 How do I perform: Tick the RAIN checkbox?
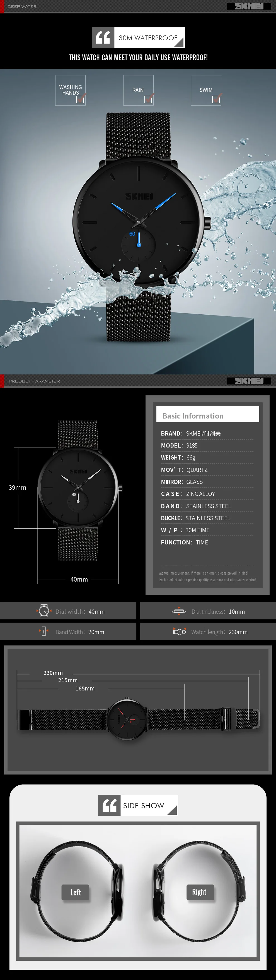click(148, 99)
